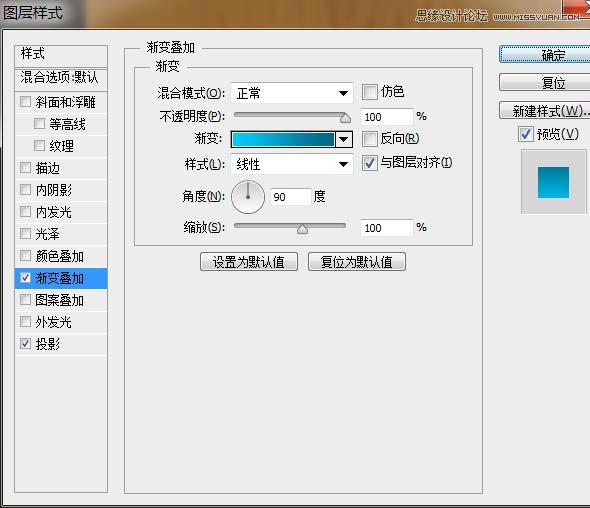The width and height of the screenshot is (590, 508).
Task: Click the 复位 reset button
Action: pos(544,82)
